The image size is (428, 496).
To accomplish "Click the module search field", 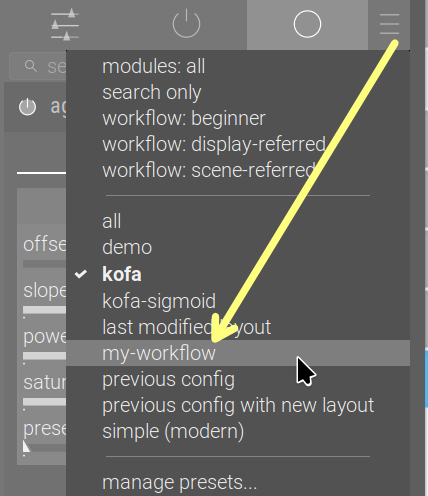I will tap(38, 66).
